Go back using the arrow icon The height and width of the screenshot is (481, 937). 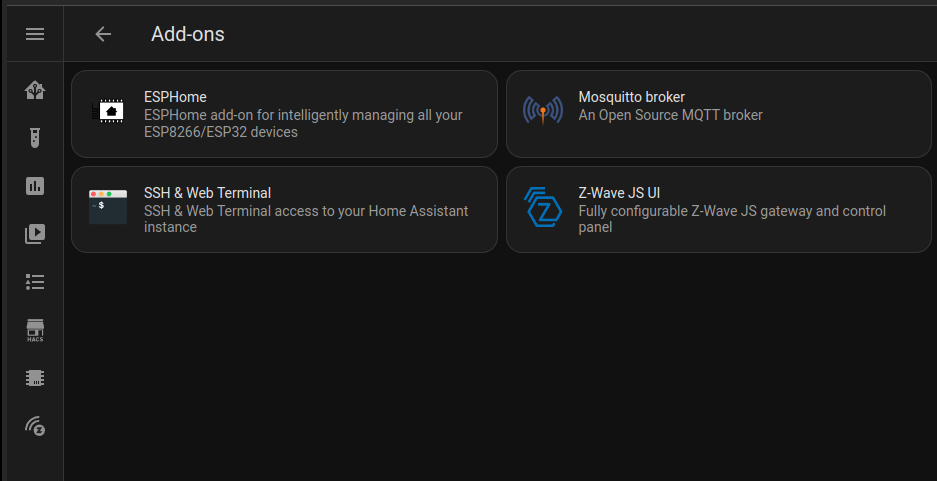click(x=103, y=34)
